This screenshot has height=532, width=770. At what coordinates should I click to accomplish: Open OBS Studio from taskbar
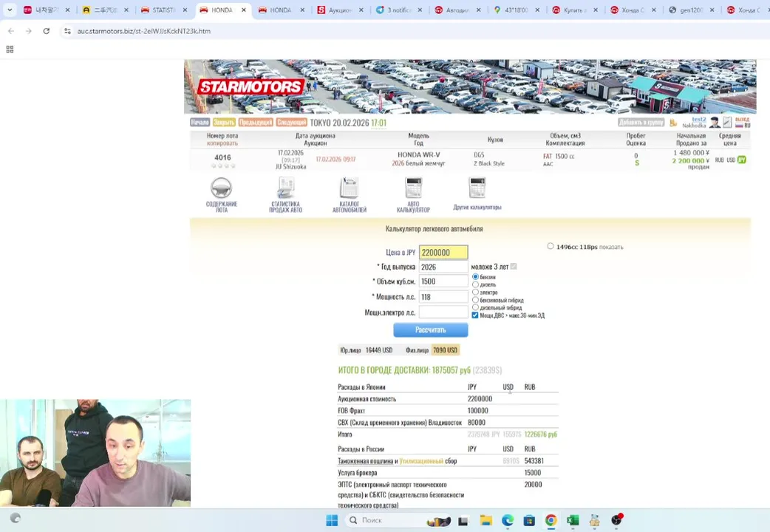pos(616,520)
